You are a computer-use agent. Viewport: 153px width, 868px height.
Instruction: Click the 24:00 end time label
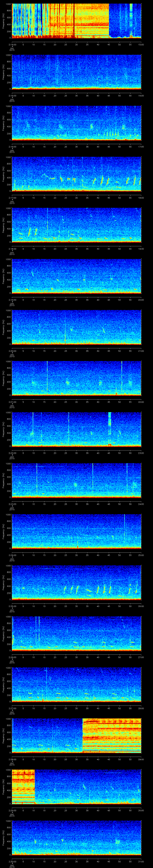pyautogui.click(x=141, y=504)
